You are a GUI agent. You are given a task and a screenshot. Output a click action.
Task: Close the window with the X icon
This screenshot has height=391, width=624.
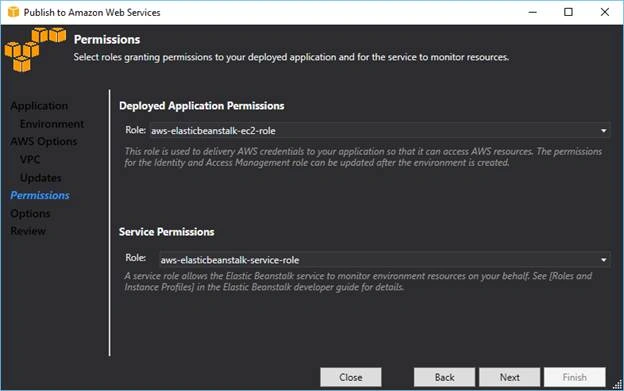tap(604, 12)
